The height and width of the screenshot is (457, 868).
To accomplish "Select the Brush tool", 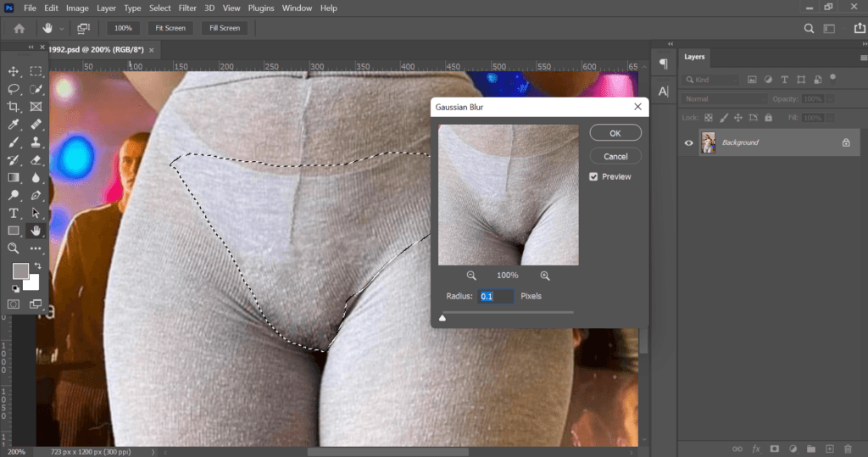I will [14, 142].
